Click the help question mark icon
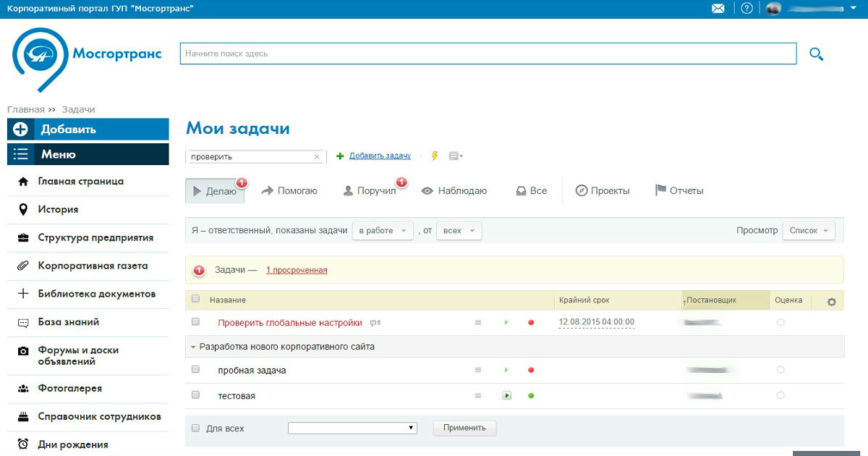The height and width of the screenshot is (456, 868). [x=746, y=9]
